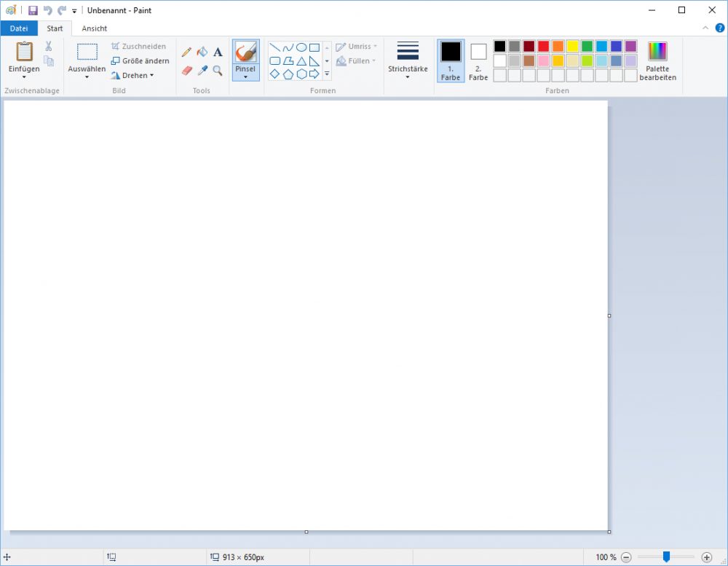728x566 pixels.
Task: Select the red color swatch
Action: (x=544, y=46)
